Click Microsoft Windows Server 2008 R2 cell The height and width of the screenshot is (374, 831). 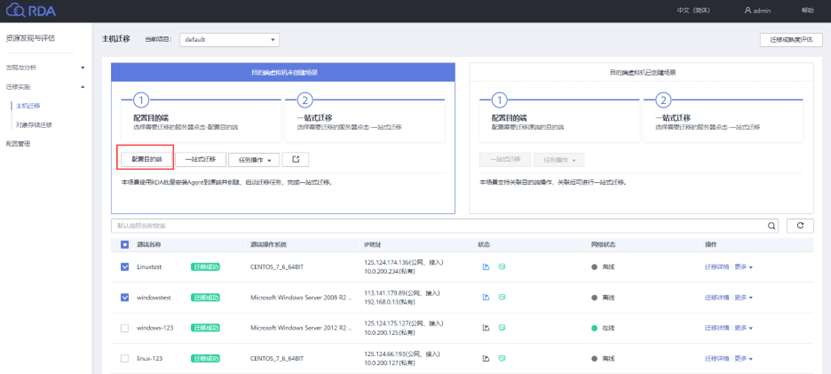tap(301, 298)
